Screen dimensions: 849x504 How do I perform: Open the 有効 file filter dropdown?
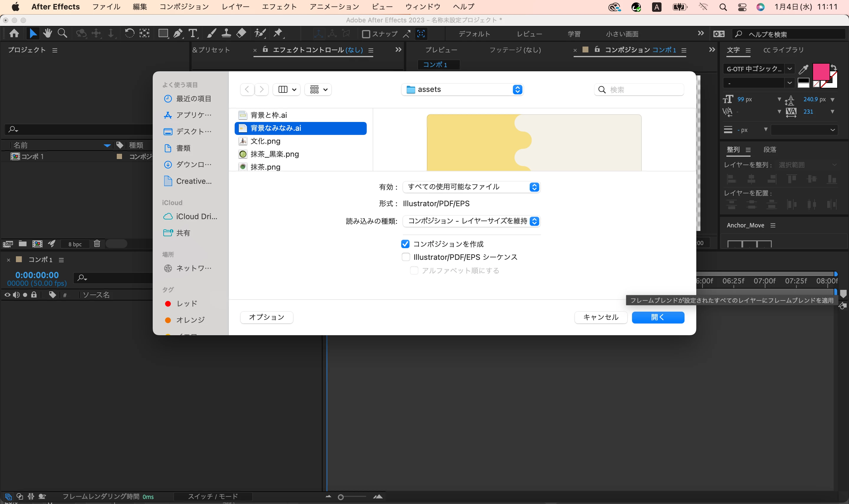coord(471,187)
